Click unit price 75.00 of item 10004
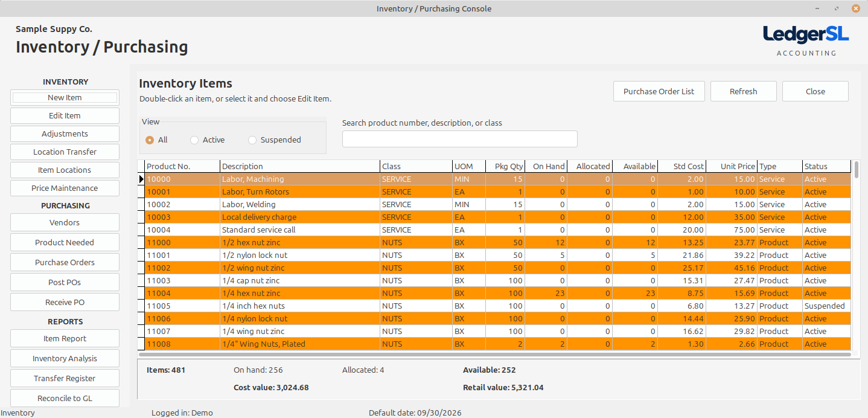The height and width of the screenshot is (418, 868). (732, 230)
